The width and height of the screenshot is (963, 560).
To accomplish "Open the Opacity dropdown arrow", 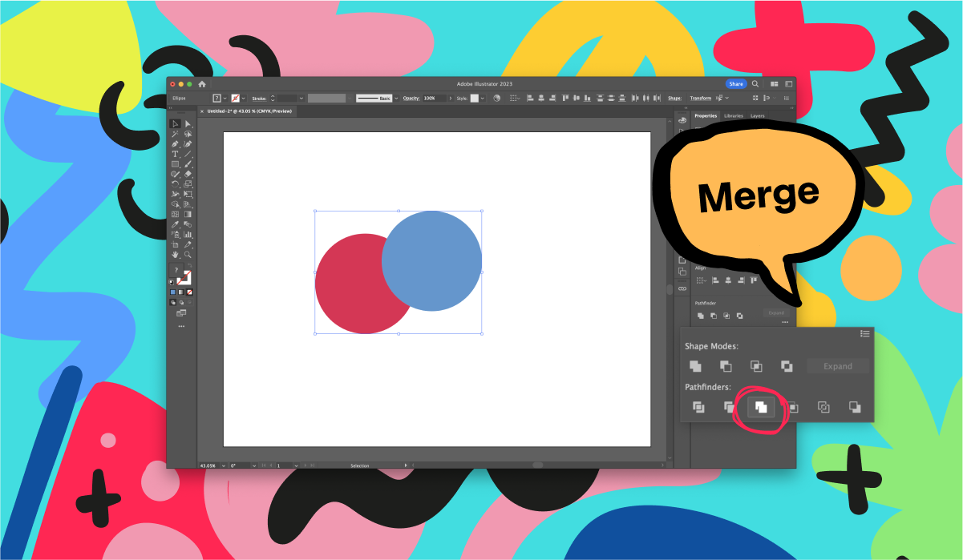I will (x=451, y=98).
